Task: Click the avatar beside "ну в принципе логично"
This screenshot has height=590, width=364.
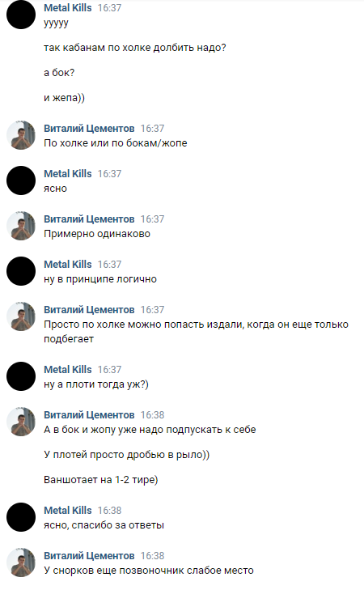Action: (21, 271)
